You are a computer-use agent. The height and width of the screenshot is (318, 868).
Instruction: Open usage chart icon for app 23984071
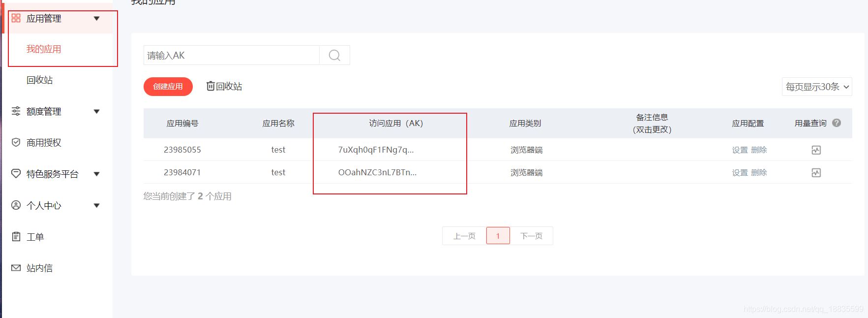tap(816, 173)
